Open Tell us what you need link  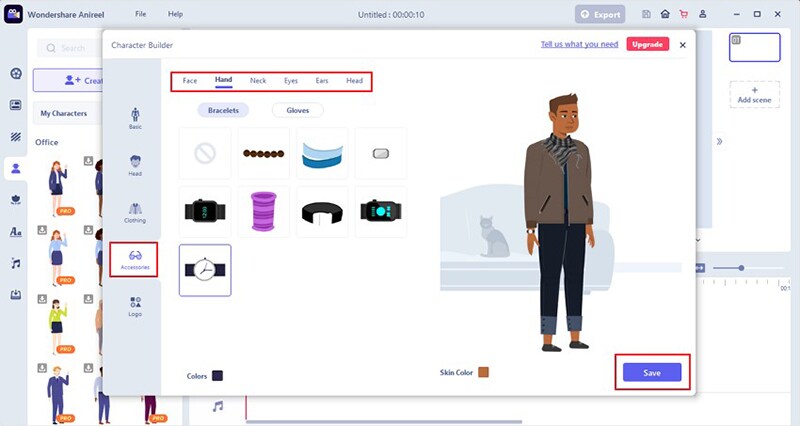579,44
